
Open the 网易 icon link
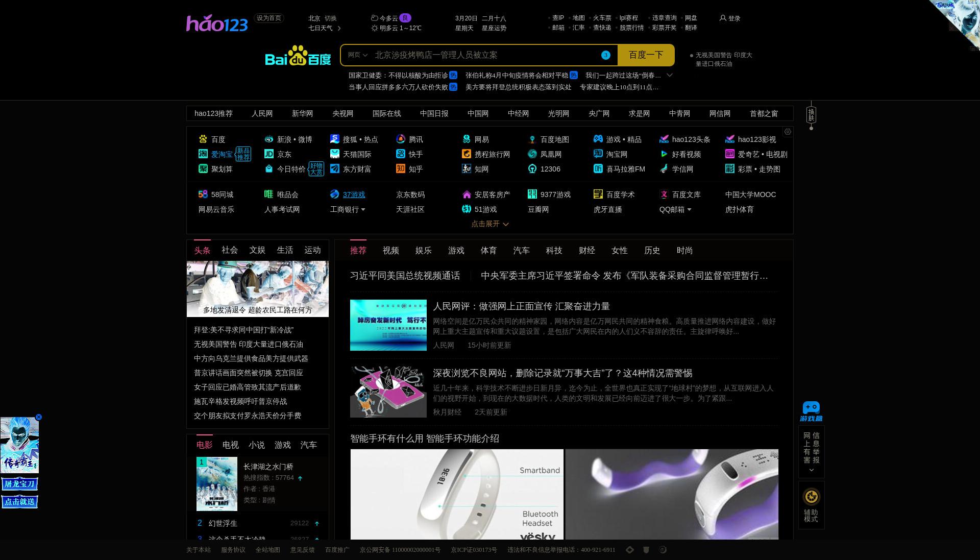[467, 139]
